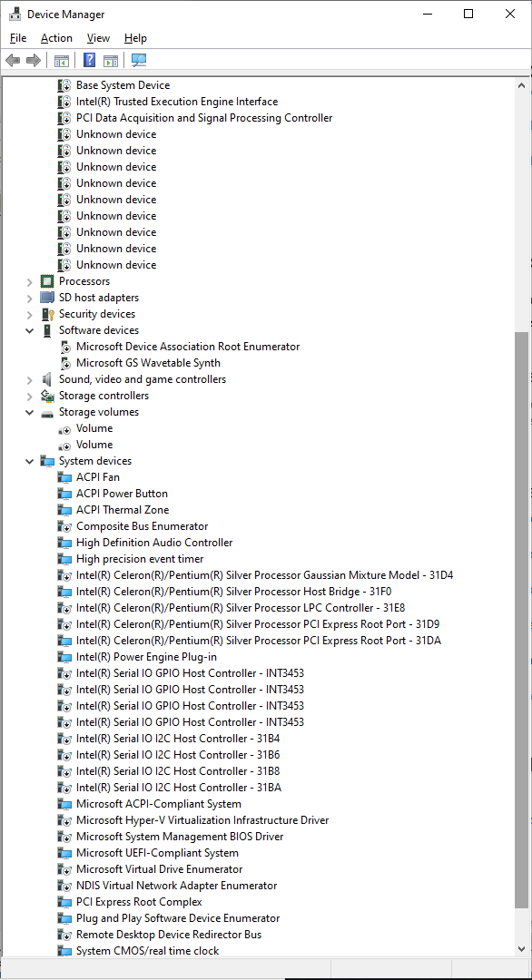Click the Back arrow toolbar icon
Viewport: 532px width, 980px height.
pyautogui.click(x=13, y=60)
